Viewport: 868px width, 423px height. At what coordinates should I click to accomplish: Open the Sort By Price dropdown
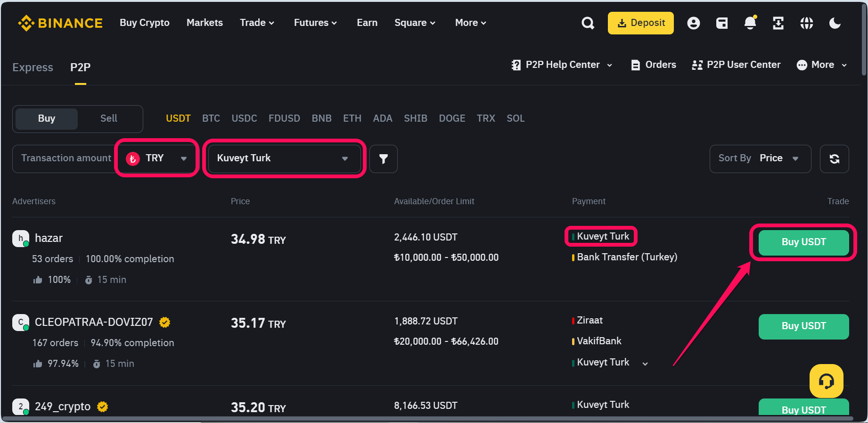(760, 158)
